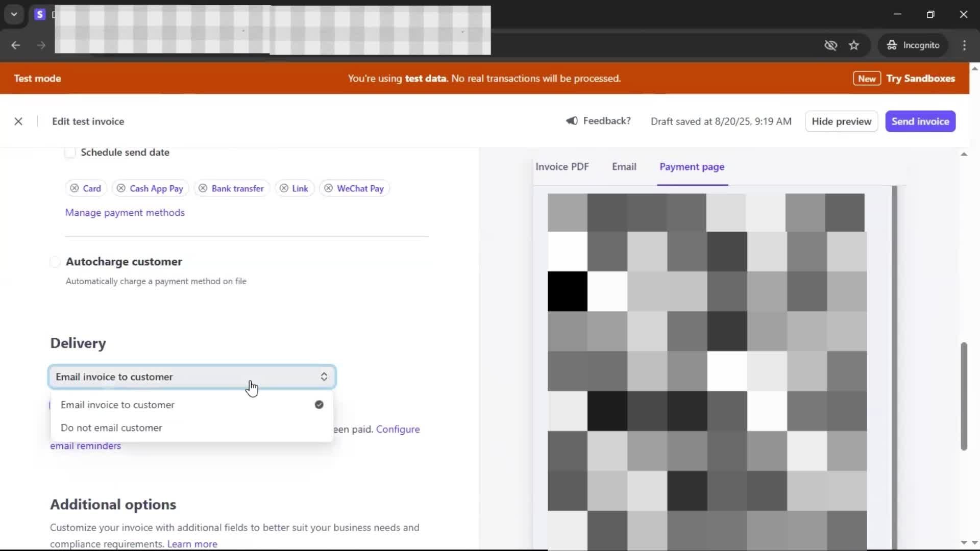
Task: Bookmark page with star icon
Action: coord(854,45)
